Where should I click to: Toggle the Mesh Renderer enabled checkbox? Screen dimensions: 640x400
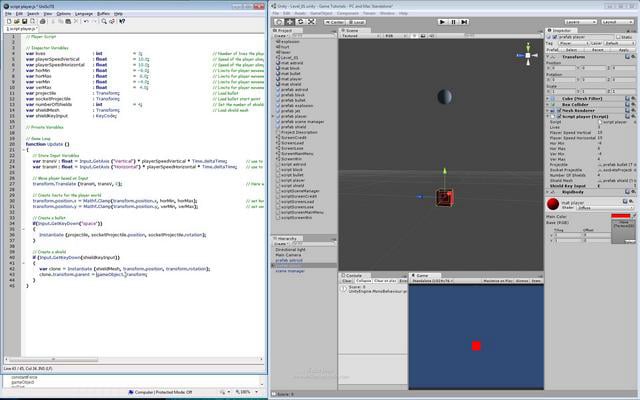[x=559, y=111]
